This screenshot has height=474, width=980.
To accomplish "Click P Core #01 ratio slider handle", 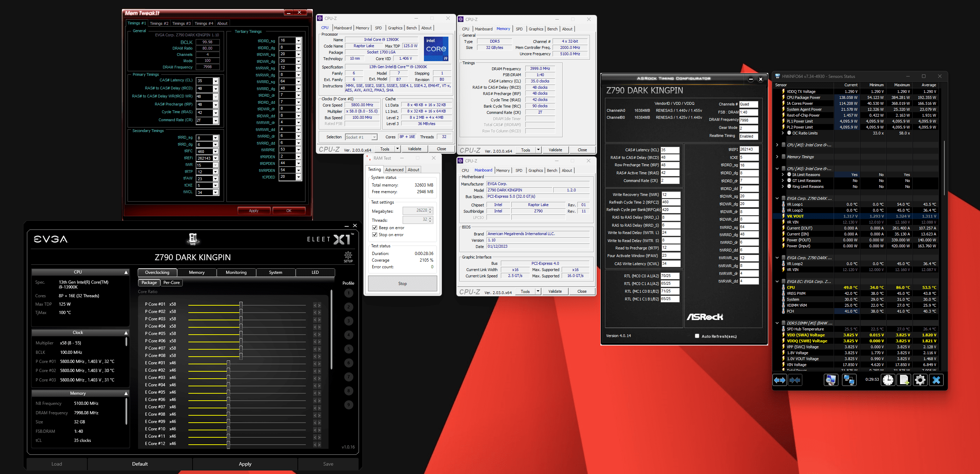I will click(241, 305).
